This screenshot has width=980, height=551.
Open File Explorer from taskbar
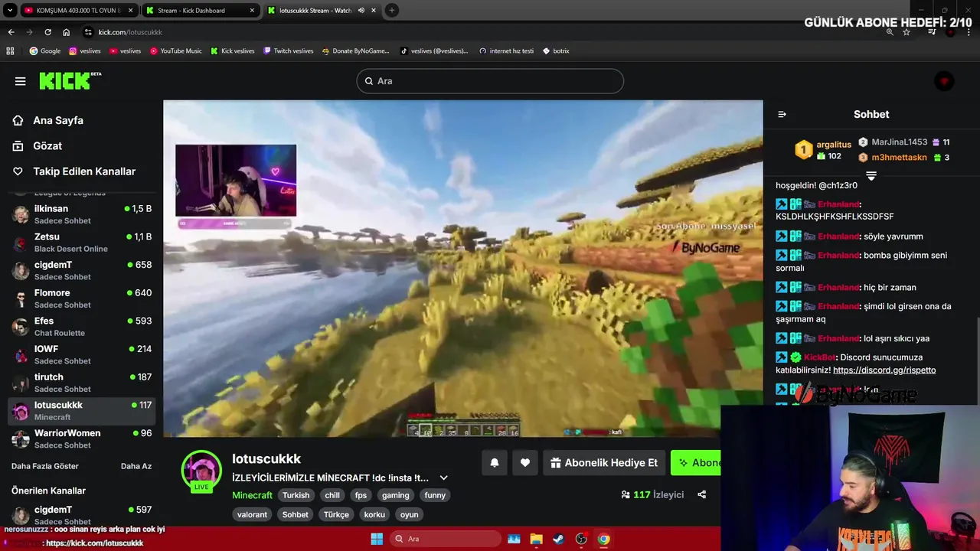536,539
